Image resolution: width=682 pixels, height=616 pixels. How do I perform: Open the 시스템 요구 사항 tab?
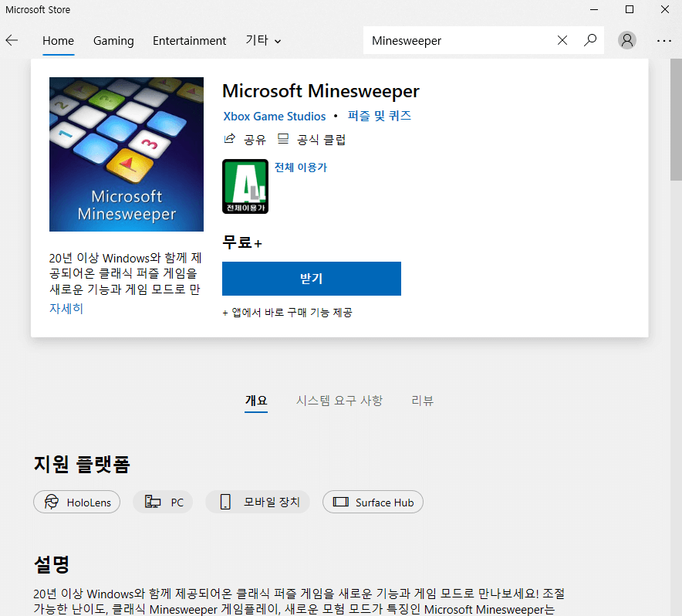[x=339, y=401]
